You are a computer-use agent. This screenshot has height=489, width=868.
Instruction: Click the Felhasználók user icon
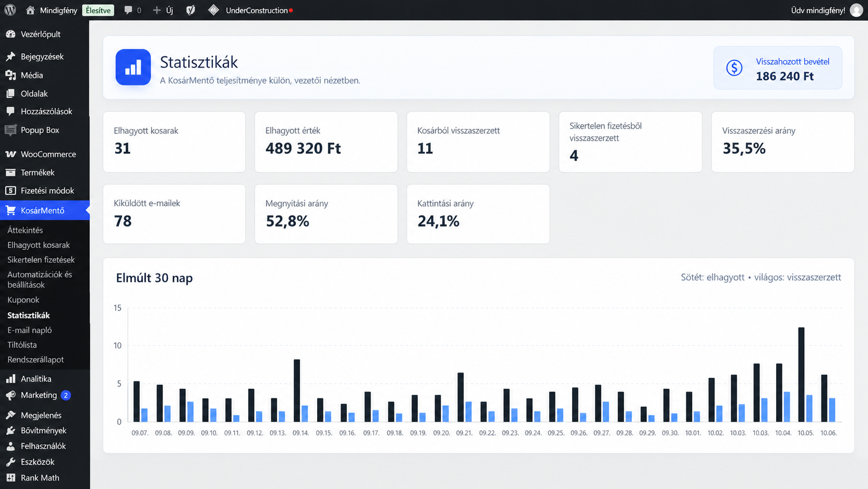10,446
